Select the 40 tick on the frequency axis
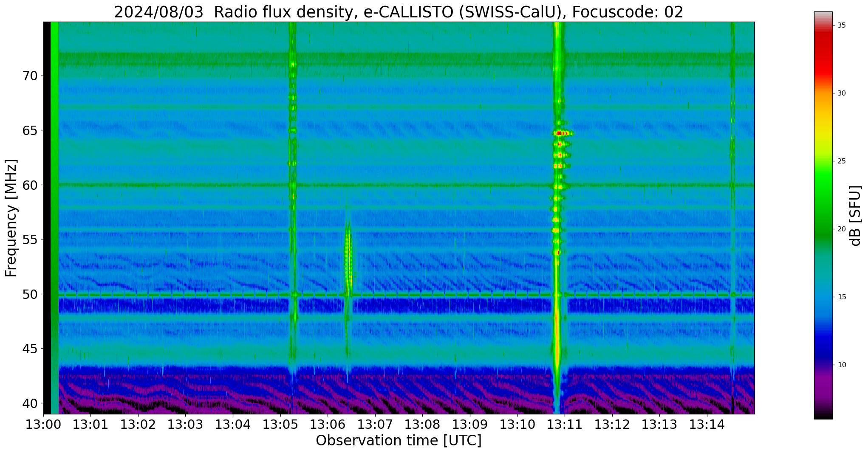The width and height of the screenshot is (868, 453). (30, 403)
